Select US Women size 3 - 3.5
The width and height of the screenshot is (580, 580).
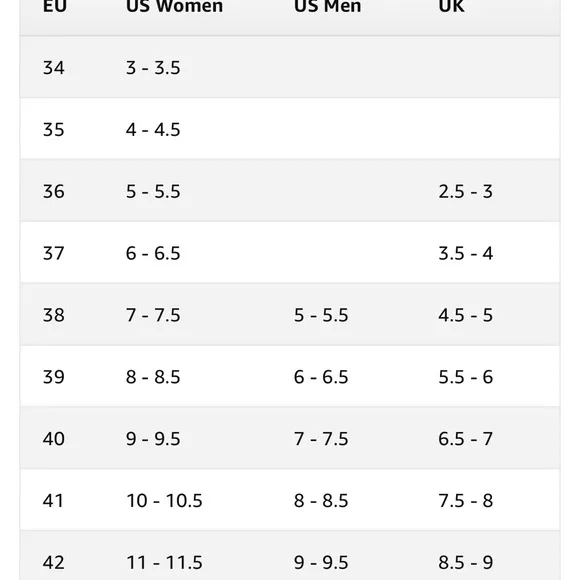point(153,68)
